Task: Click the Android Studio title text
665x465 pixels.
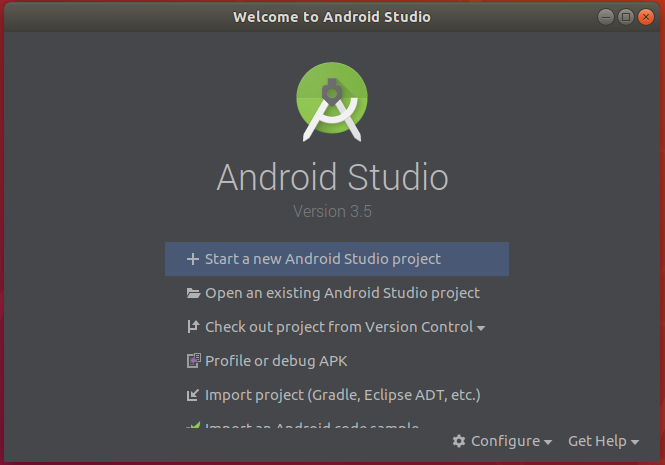Action: [x=332, y=177]
